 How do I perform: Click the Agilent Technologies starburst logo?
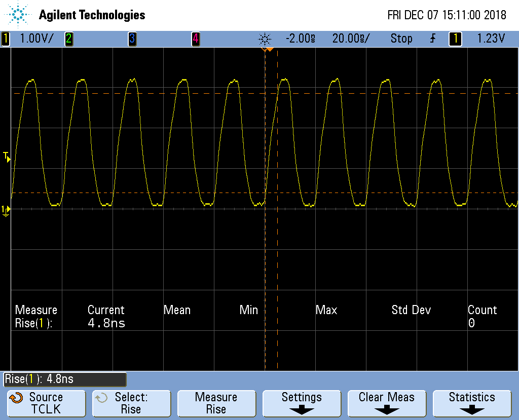(x=19, y=15)
